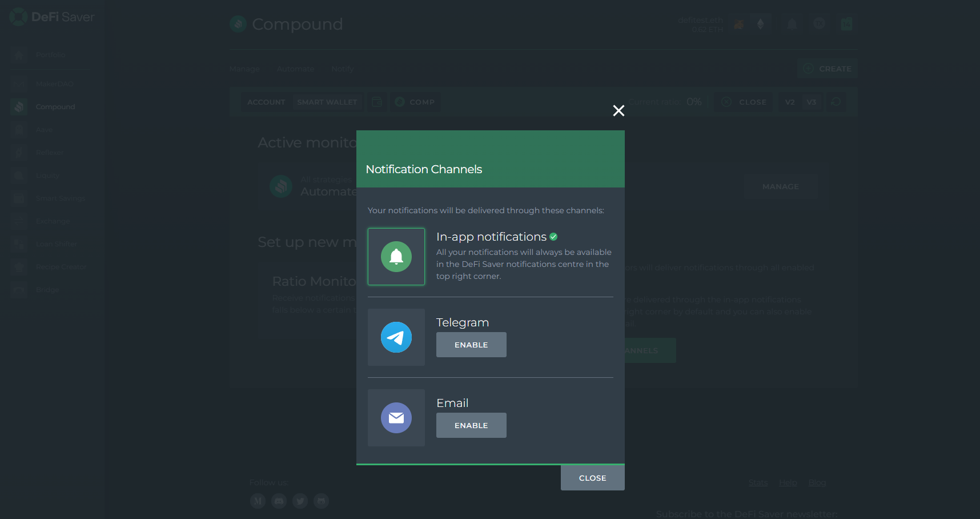The width and height of the screenshot is (980, 519).
Task: Enable Telegram notifications
Action: [471, 345]
